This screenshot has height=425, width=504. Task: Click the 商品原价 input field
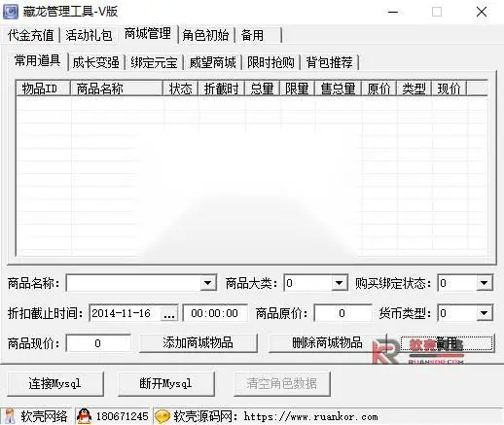[x=342, y=313]
